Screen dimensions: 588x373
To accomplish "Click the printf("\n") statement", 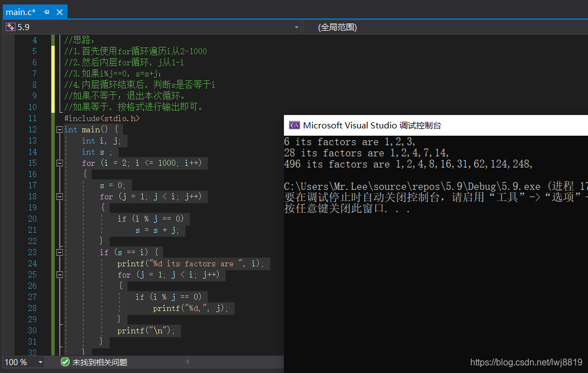I will (x=146, y=331).
